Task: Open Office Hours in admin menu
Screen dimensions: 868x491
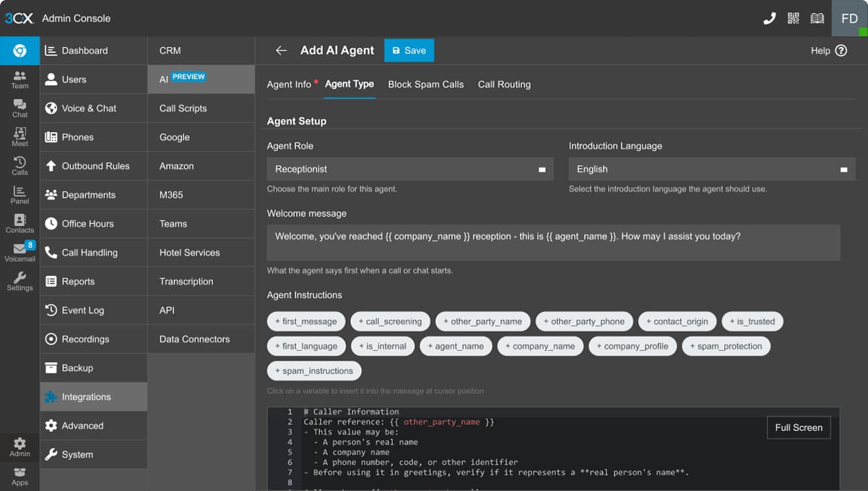Action: [x=87, y=224]
